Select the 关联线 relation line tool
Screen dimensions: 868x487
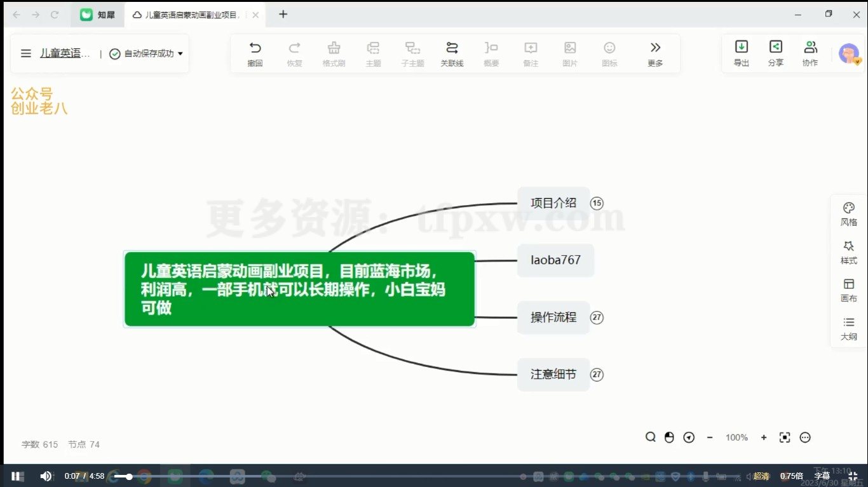coord(452,53)
